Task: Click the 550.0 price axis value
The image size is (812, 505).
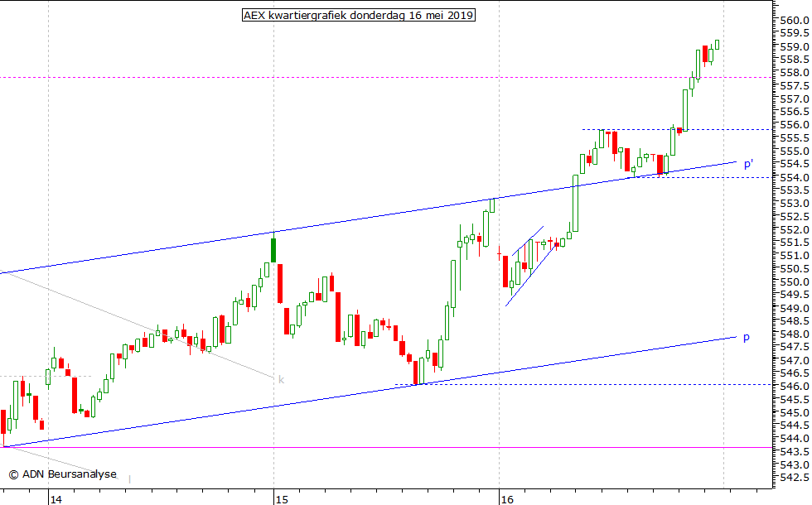Action: pos(795,282)
